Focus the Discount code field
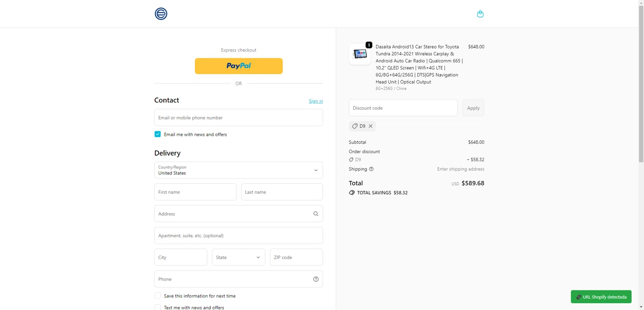This screenshot has width=644, height=310. pyautogui.click(x=403, y=108)
